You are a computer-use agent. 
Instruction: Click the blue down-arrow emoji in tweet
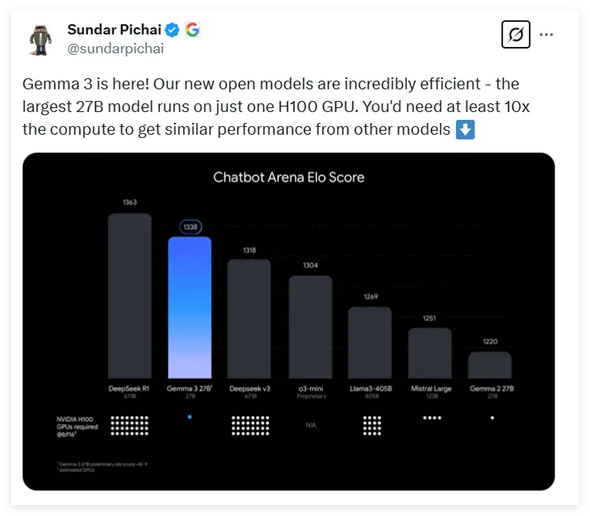pyautogui.click(x=465, y=129)
